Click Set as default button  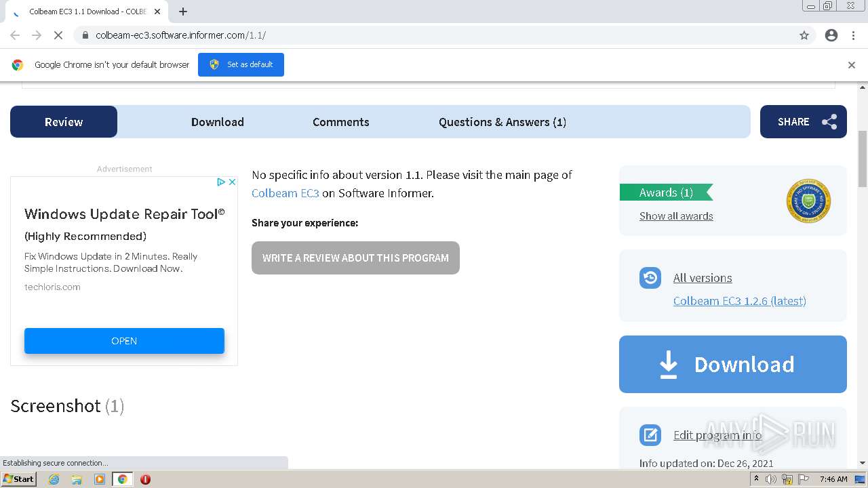coord(241,65)
